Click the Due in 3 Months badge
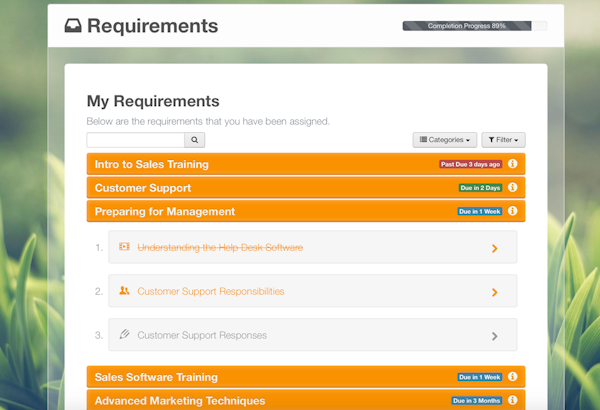Screen dimensions: 600x410 click(x=476, y=400)
